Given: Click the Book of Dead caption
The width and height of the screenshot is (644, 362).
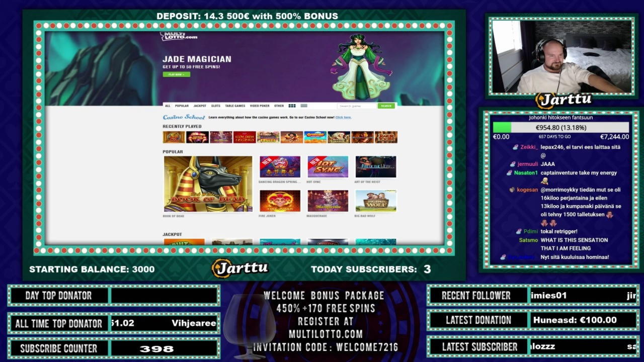Looking at the screenshot, I should point(173,216).
